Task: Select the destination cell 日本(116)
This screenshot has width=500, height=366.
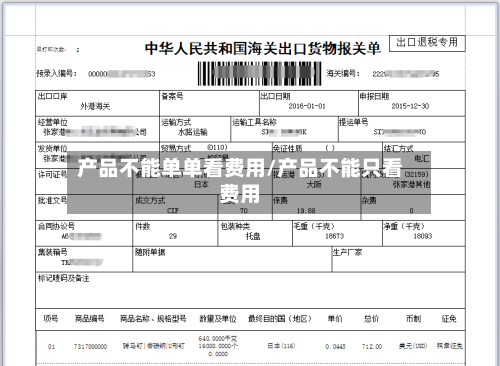Action: pyautogui.click(x=281, y=346)
